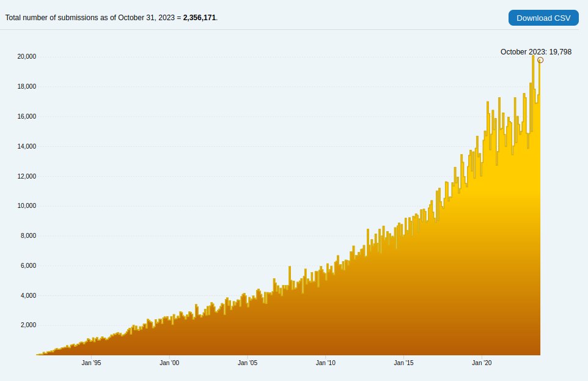
Task: Click the Jan '15 x-axis tick label
Action: [x=403, y=363]
